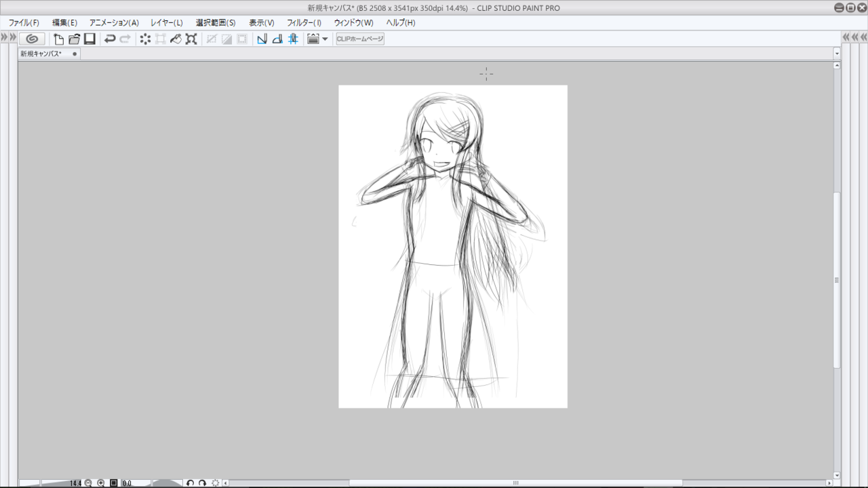Open the フィルター(I) menu
Screen dimensions: 868x488
[304, 22]
